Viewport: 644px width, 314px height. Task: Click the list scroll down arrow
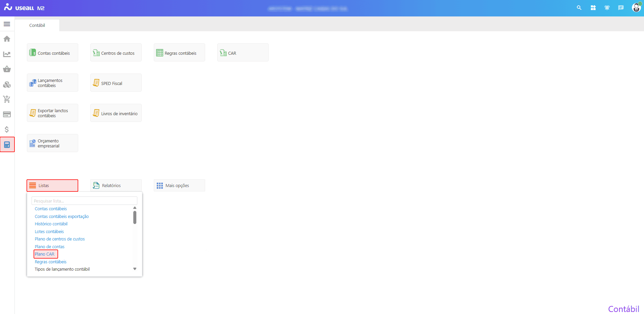point(135,269)
